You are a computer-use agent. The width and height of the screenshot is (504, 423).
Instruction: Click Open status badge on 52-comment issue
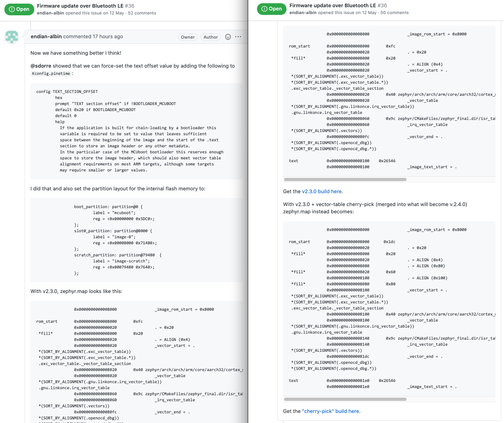pyautogui.click(x=19, y=9)
